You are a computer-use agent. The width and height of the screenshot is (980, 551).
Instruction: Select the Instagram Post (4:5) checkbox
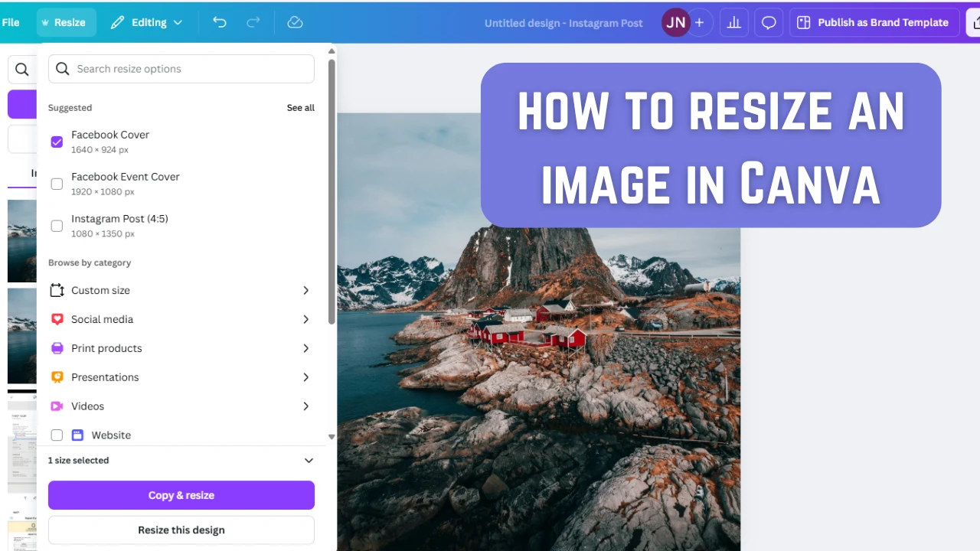coord(57,226)
